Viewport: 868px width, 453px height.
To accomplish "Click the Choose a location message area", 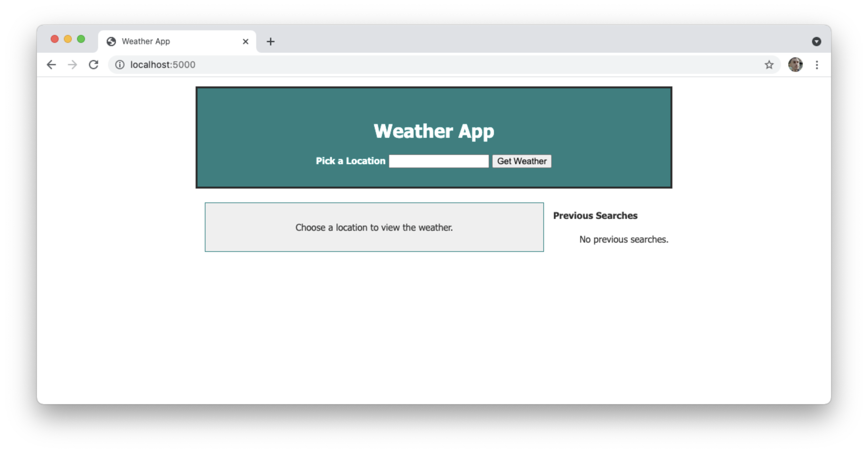I will pos(374,227).
